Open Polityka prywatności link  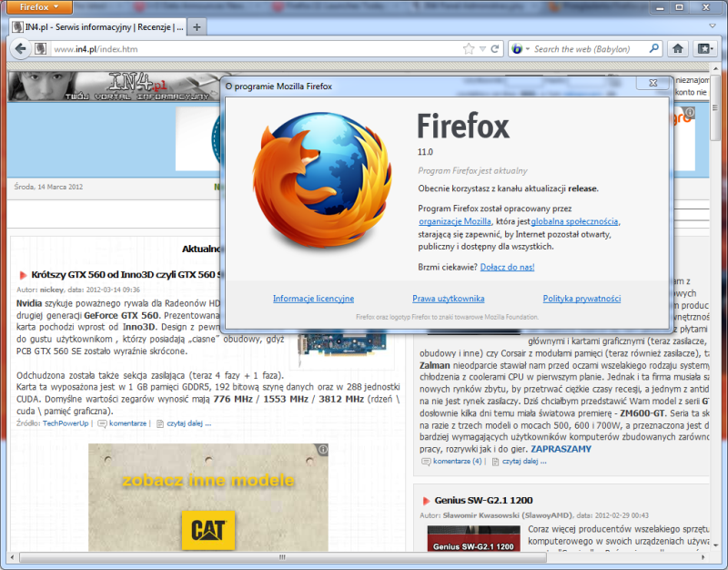pyautogui.click(x=581, y=299)
